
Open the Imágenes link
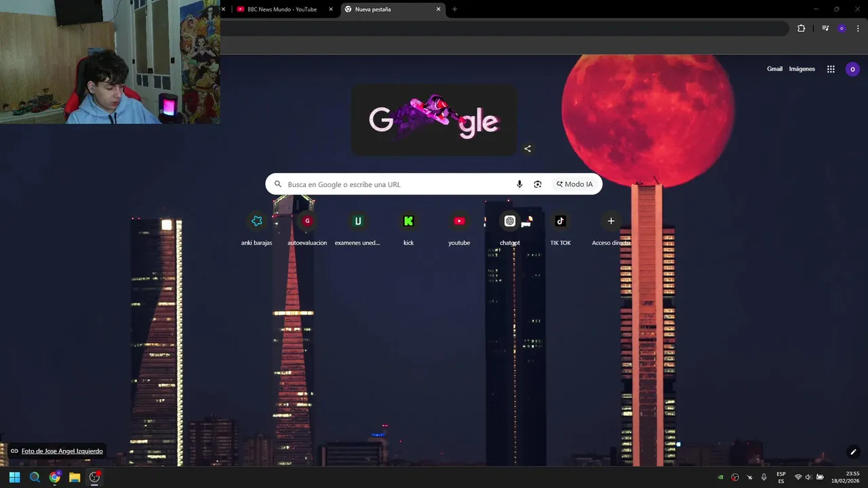pyautogui.click(x=802, y=69)
